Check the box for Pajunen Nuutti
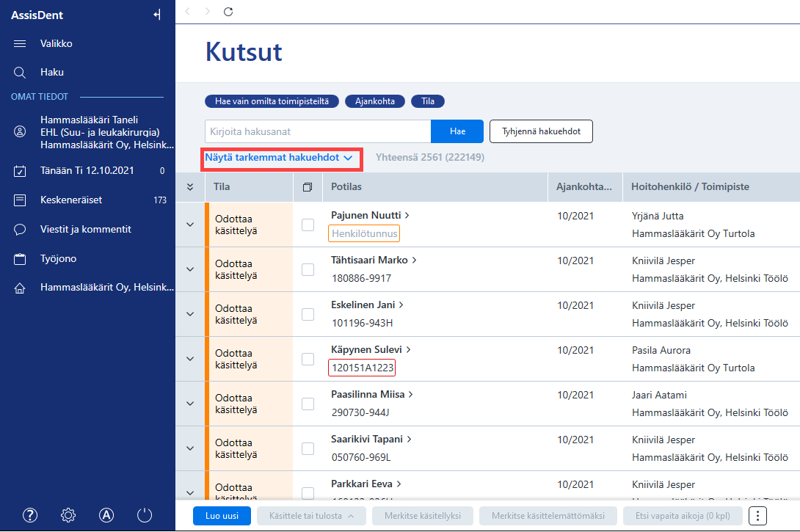This screenshot has height=532, width=800. pyautogui.click(x=308, y=225)
